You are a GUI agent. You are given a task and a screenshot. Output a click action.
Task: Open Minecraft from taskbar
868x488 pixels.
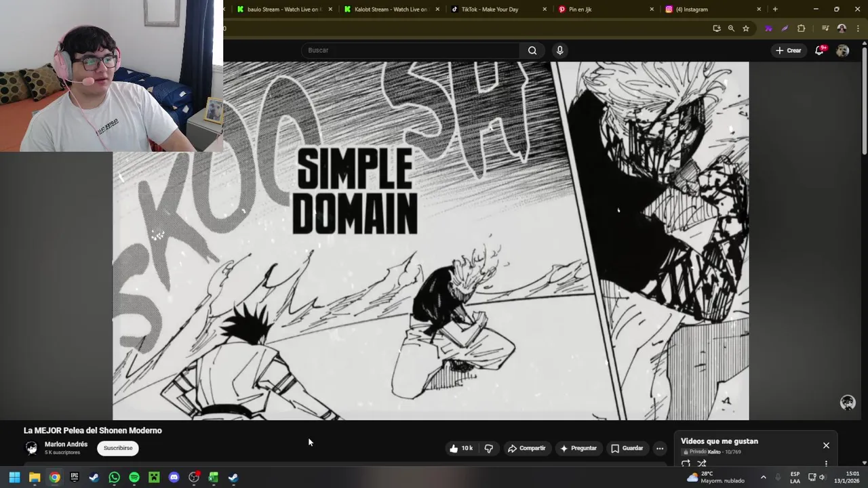[x=154, y=478]
